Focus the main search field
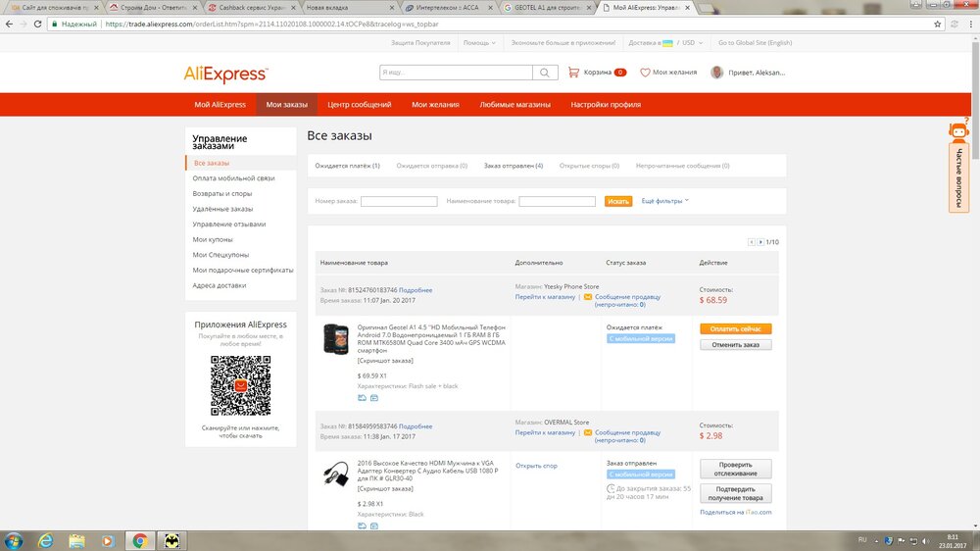This screenshot has height=551, width=980. [x=456, y=73]
